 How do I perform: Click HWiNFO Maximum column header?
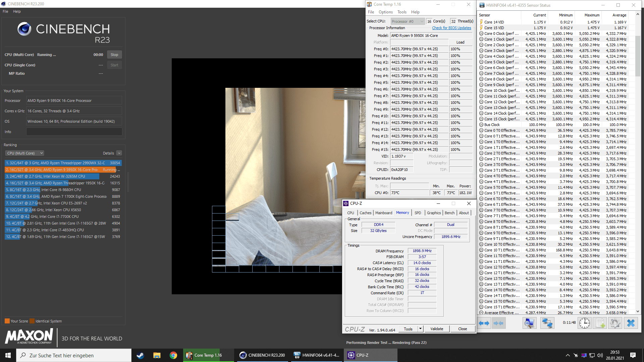(588, 15)
